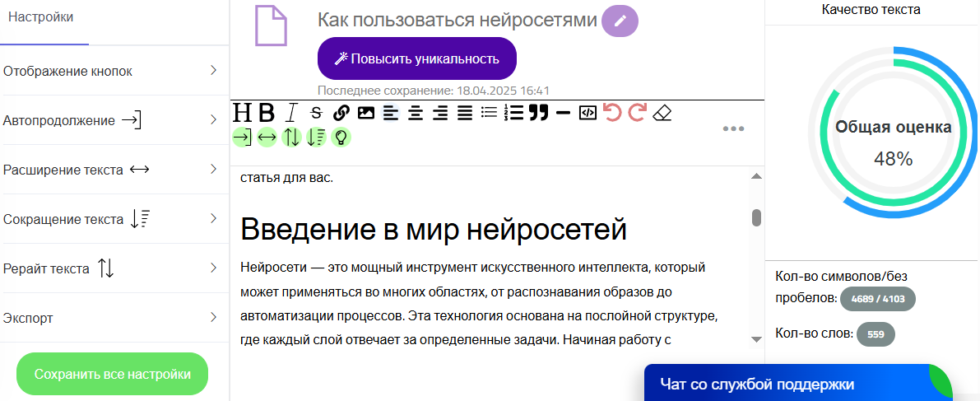Rewrite text with green up-down arrows icon
This screenshot has width=980, height=401.
tap(291, 137)
